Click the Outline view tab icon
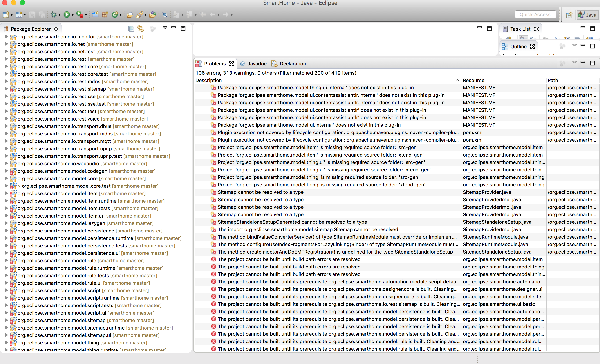The height and width of the screenshot is (364, 600). tap(505, 47)
